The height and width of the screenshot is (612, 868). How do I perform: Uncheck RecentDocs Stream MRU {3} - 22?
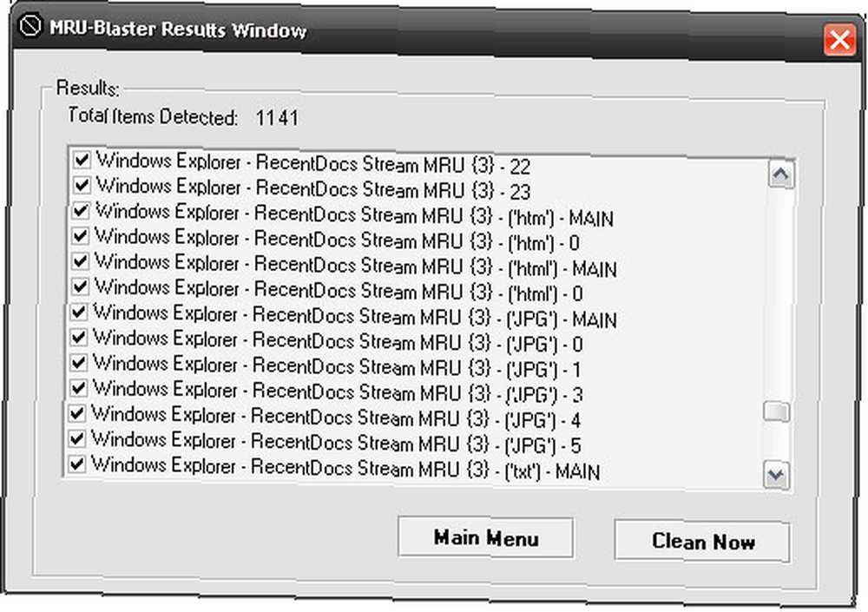[x=82, y=160]
